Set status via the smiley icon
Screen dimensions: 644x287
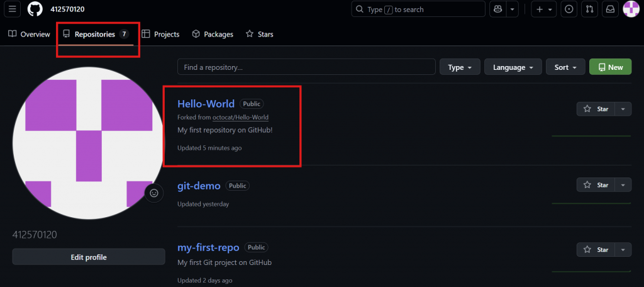click(x=154, y=193)
